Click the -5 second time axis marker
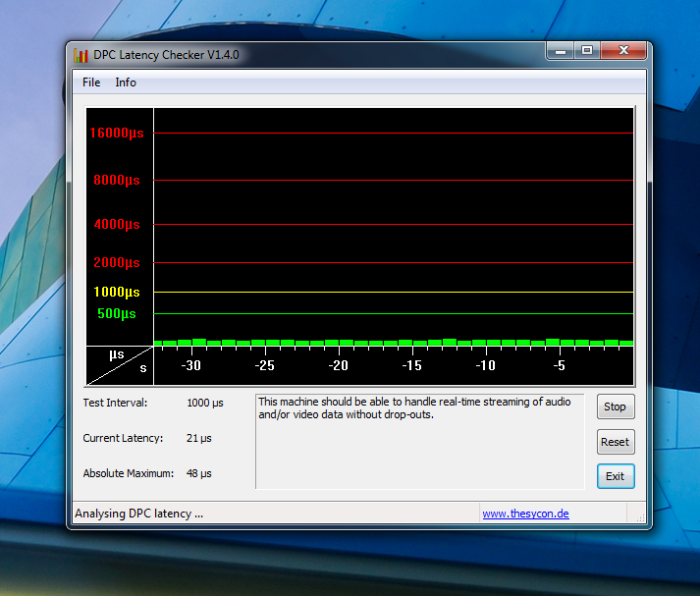 [560, 365]
